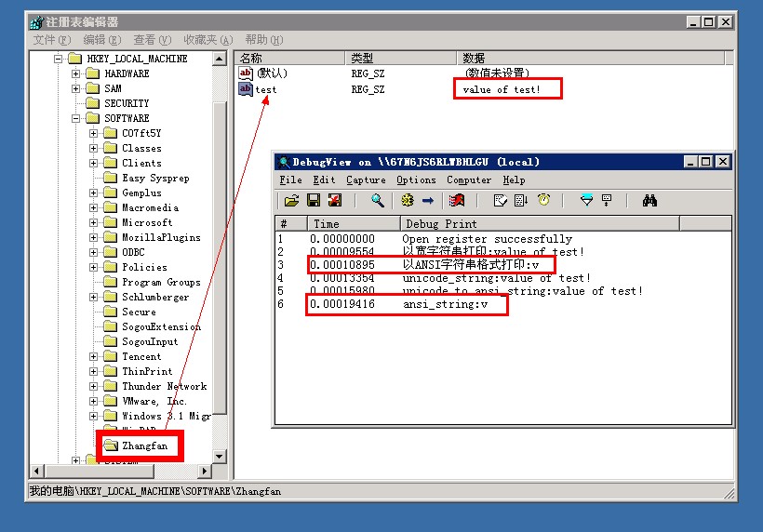Click the (默认) default value icon
This screenshot has height=532, width=763.
coord(246,73)
